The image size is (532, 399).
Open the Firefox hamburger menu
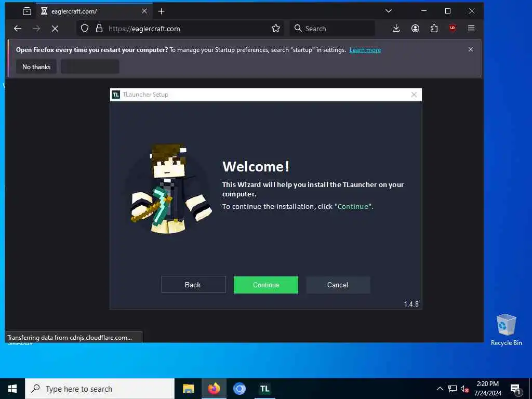pos(471,28)
